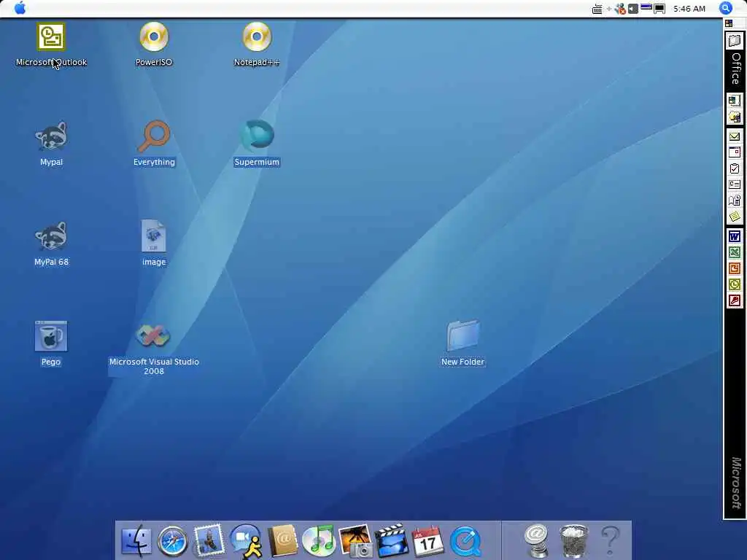
Task: Launch QuickTime Player from the dock
Action: (465, 542)
